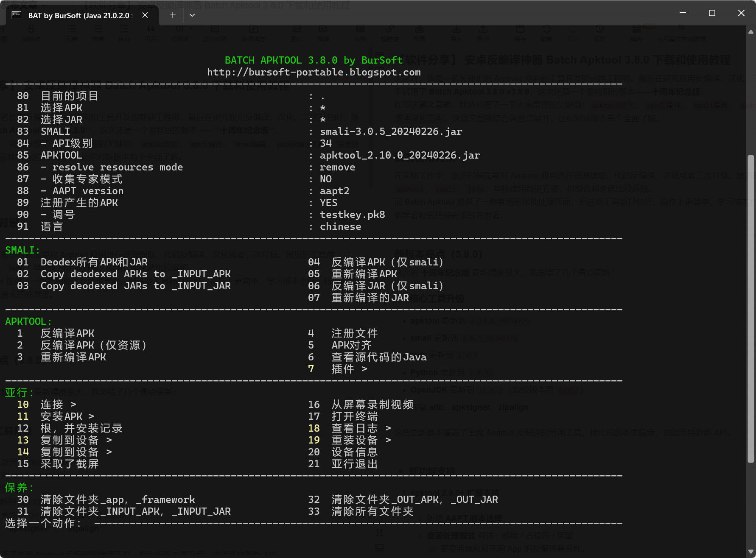Image resolution: width=756 pixels, height=558 pixels.
Task: Click the option label "85 APKTOOL"
Action: click(50, 155)
